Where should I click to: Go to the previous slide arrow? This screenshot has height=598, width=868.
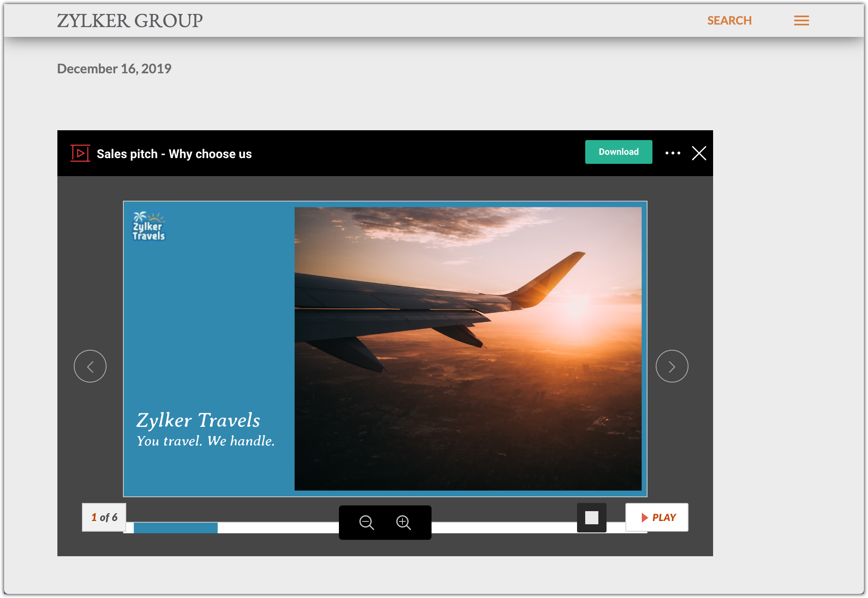90,366
